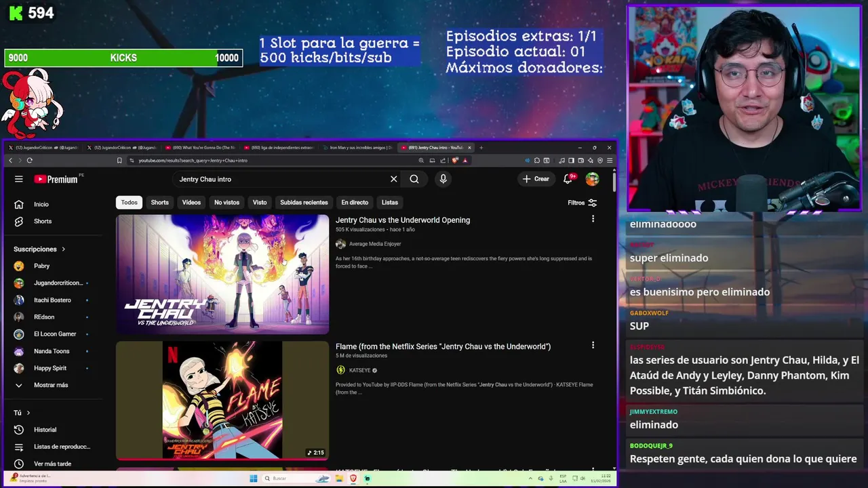Screen dimensions: 868x488
Task: Visit the KATSEYE channel link
Action: [x=360, y=370]
